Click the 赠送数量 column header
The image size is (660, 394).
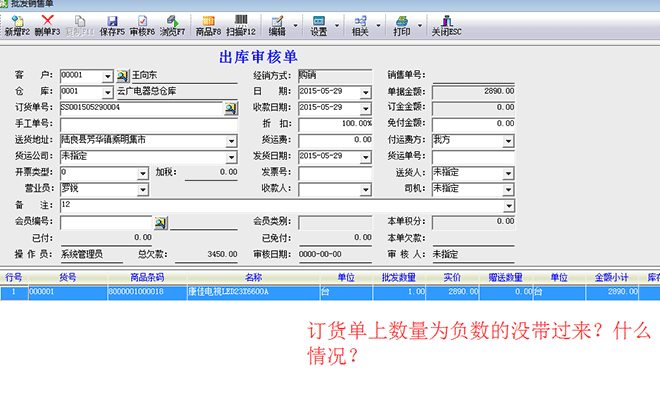click(x=506, y=277)
